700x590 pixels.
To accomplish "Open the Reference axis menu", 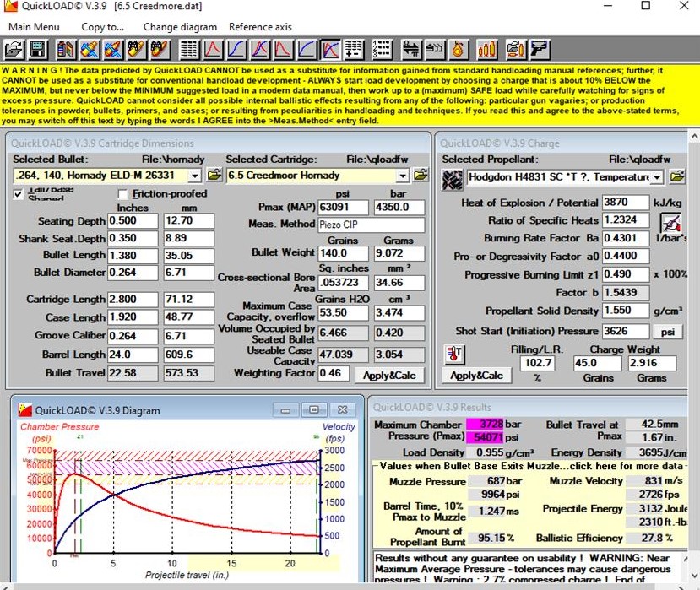I will (260, 27).
